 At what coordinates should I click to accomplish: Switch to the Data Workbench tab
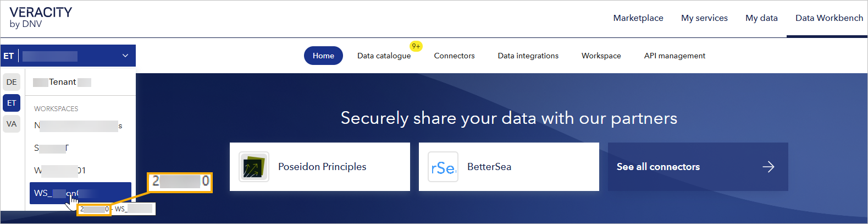[829, 18]
